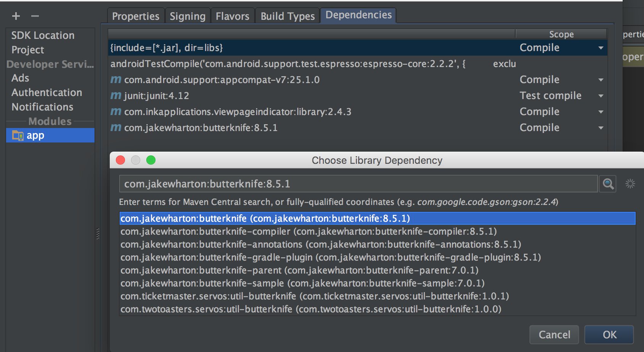
Task: Choose butterknife:8.5.1 search result
Action: point(377,218)
